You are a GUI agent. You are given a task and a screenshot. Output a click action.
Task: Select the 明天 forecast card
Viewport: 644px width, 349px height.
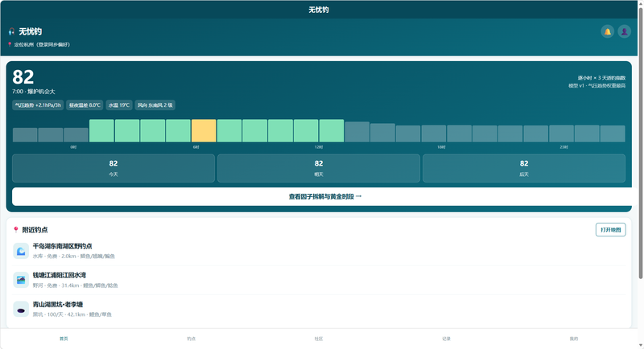(319, 168)
